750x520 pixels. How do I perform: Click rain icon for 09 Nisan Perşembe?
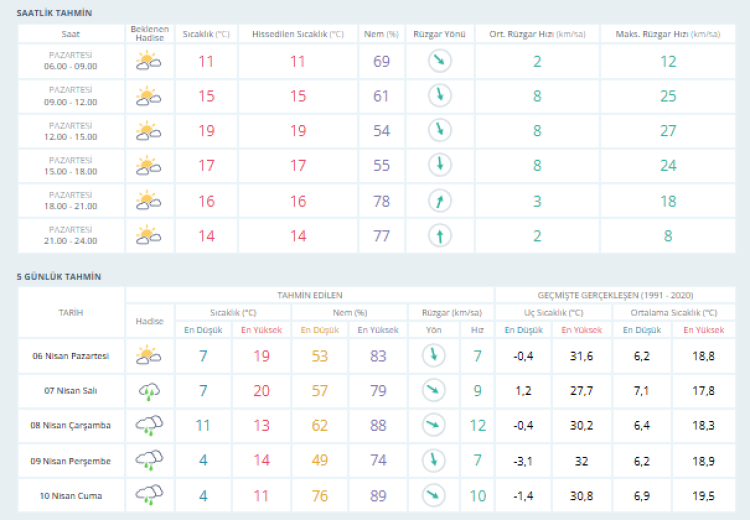coord(149,460)
